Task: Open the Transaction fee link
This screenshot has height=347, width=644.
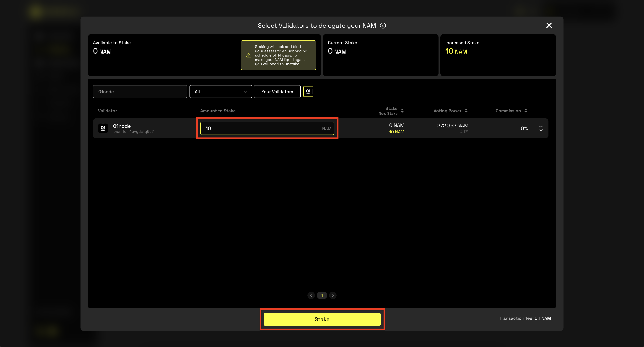Action: tap(516, 318)
